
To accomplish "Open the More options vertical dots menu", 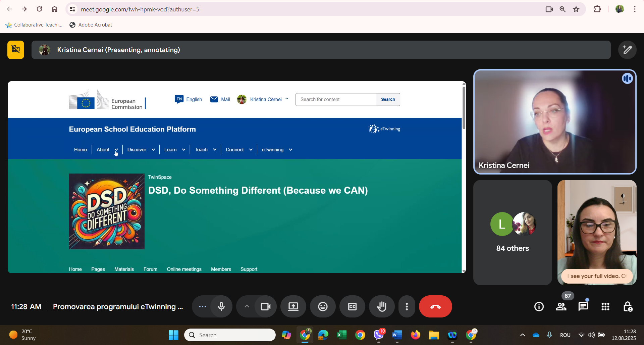I will tap(407, 306).
